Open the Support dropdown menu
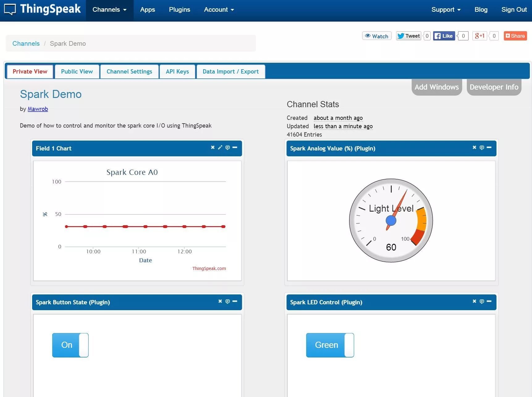 [x=446, y=10]
